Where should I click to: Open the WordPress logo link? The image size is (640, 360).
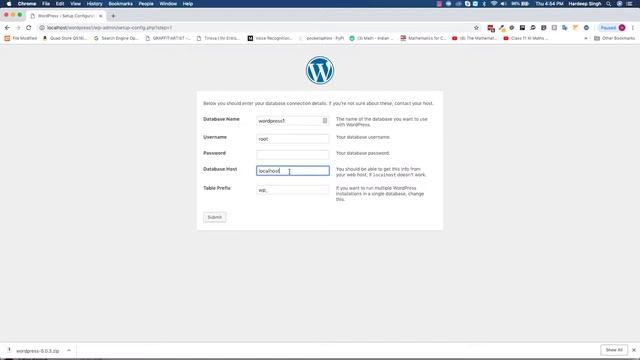click(320, 70)
